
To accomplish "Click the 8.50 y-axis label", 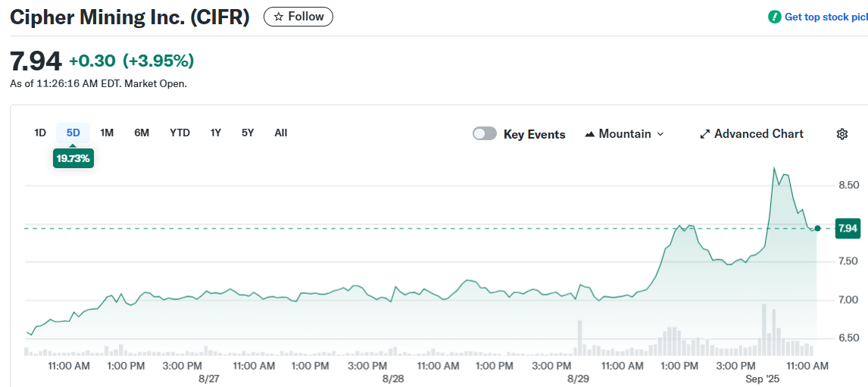I will (x=848, y=185).
